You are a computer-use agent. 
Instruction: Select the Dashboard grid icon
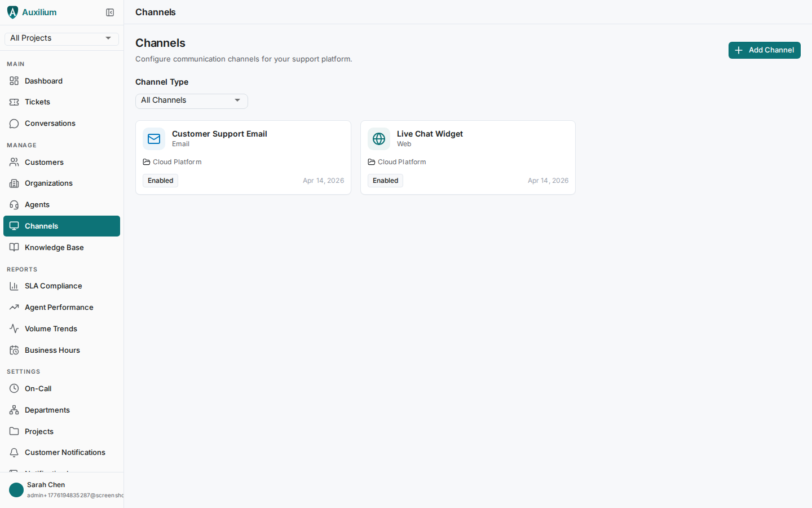[x=14, y=81]
